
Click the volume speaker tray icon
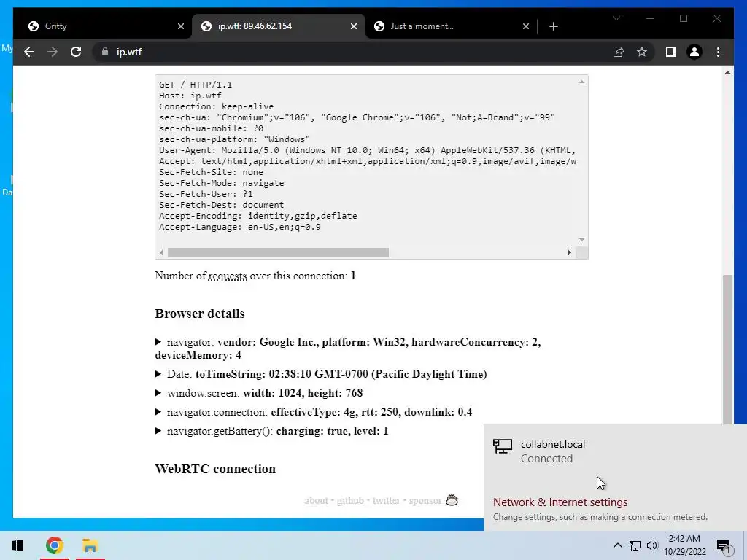(652, 545)
